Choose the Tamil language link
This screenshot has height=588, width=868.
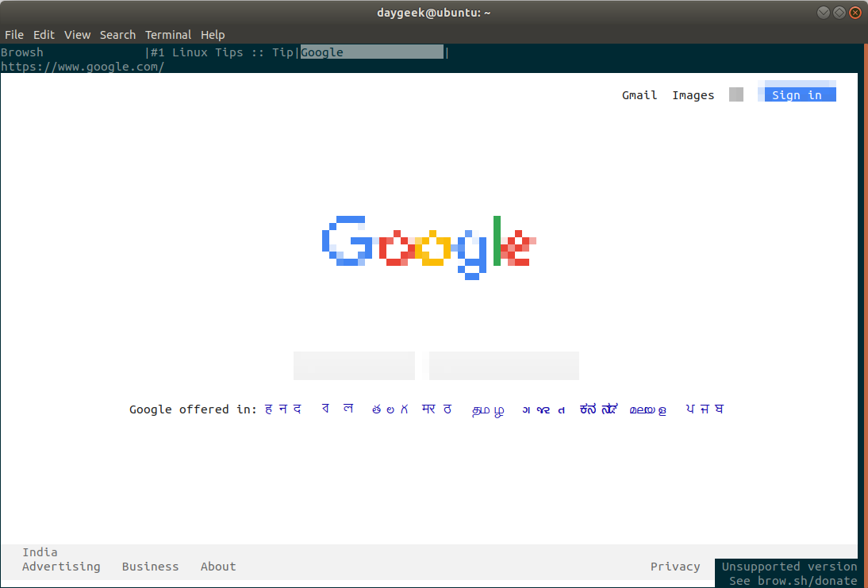(x=488, y=409)
